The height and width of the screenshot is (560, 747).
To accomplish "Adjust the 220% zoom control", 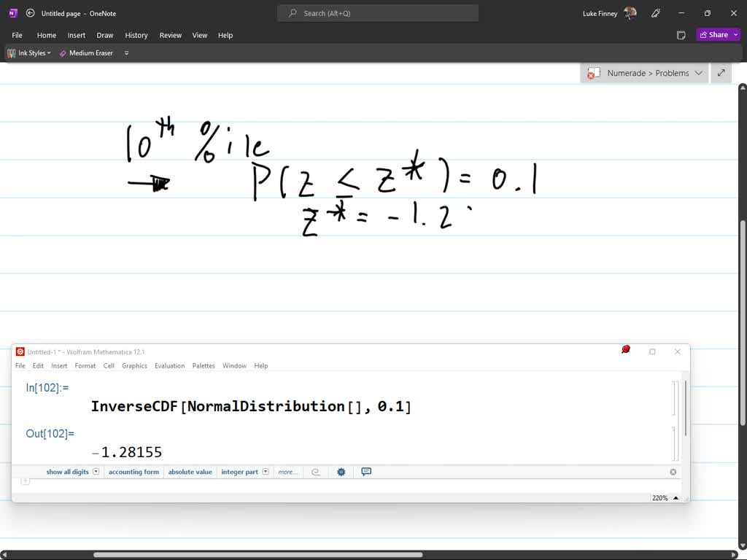I will [x=662, y=497].
